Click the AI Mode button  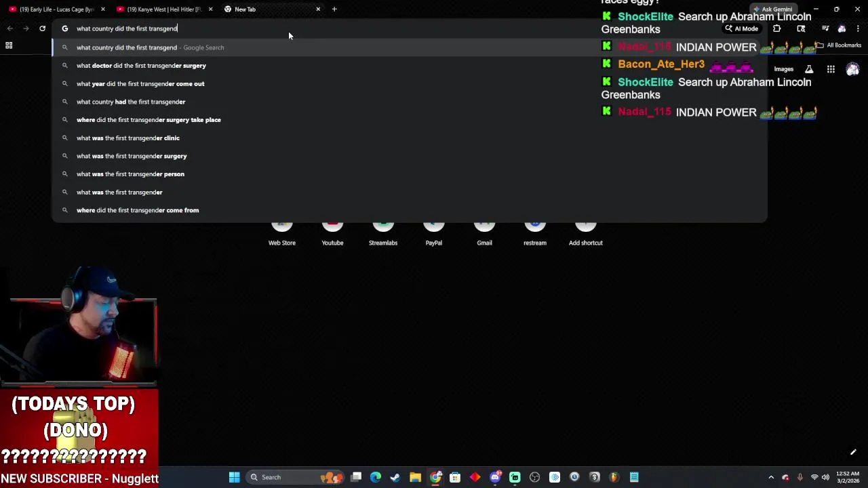[741, 28]
